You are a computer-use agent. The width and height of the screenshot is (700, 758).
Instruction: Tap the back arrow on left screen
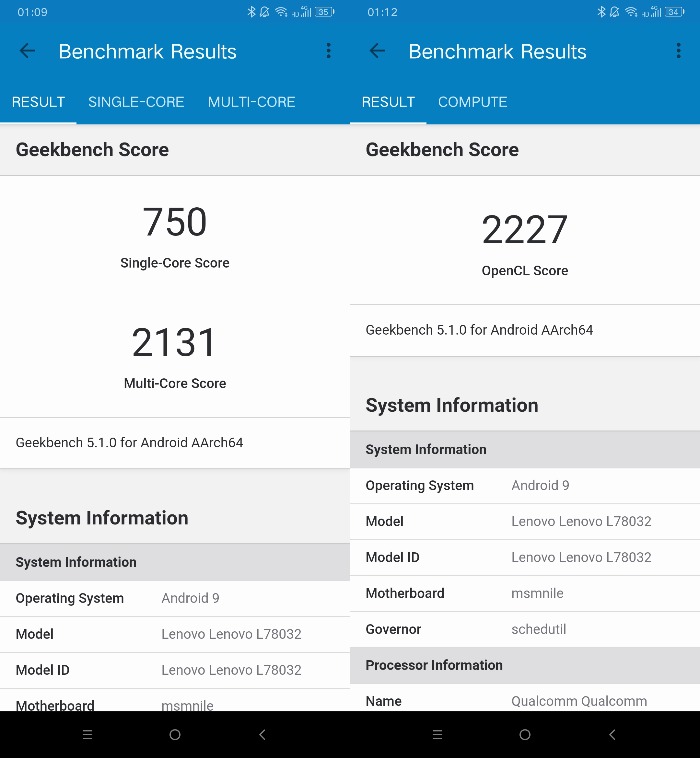[27, 51]
